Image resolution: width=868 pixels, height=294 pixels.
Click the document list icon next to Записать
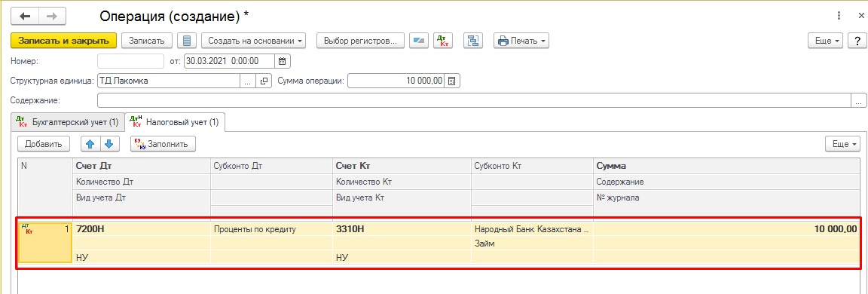click(x=187, y=41)
